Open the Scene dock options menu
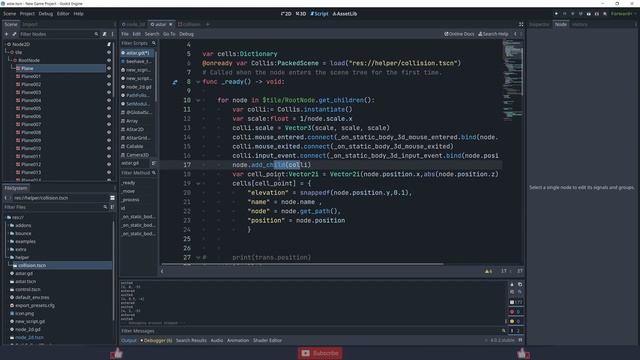 (113, 34)
